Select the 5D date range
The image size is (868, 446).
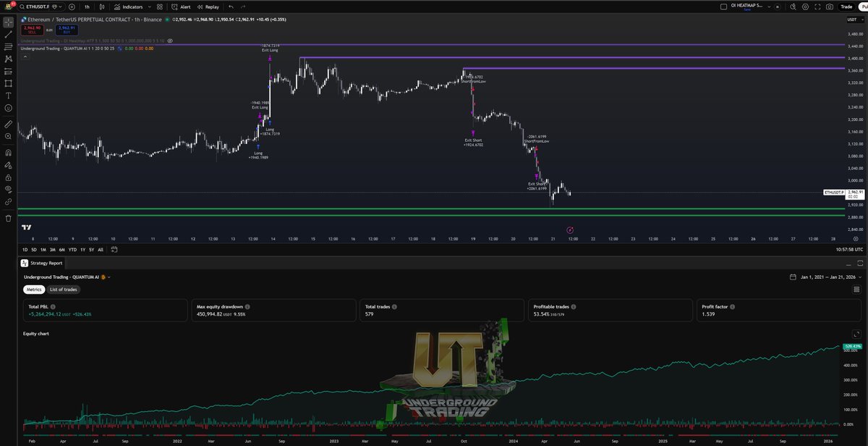pyautogui.click(x=34, y=249)
